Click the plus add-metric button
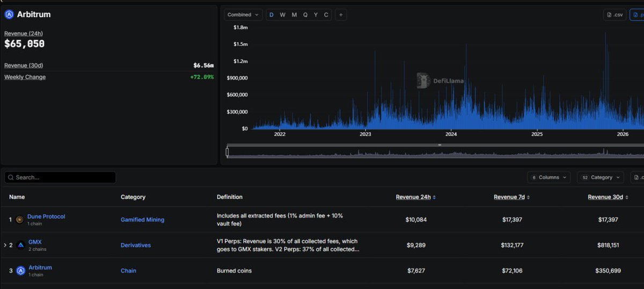 click(x=341, y=15)
